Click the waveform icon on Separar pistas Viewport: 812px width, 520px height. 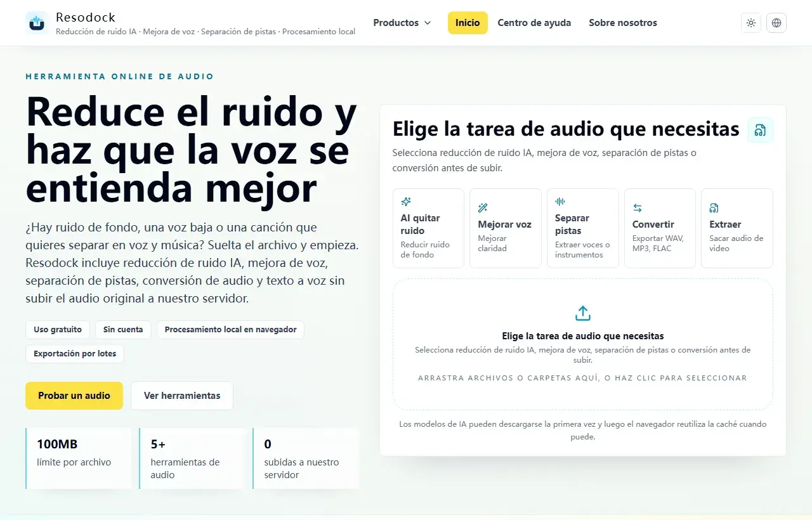[560, 202]
